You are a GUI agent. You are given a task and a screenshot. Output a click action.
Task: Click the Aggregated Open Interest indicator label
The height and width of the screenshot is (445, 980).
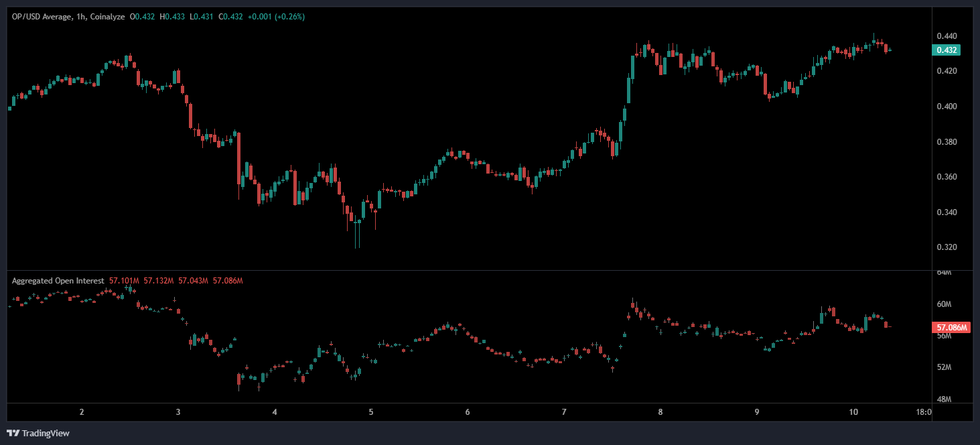click(58, 281)
